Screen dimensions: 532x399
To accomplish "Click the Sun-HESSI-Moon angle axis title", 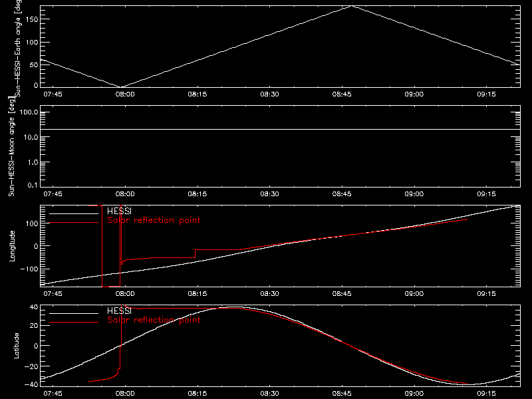I will (x=11, y=146).
